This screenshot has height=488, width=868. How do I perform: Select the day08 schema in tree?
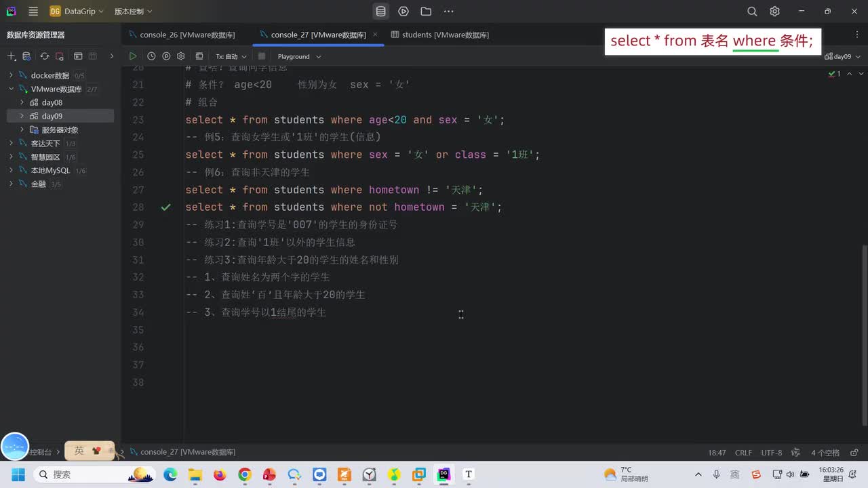click(x=52, y=102)
